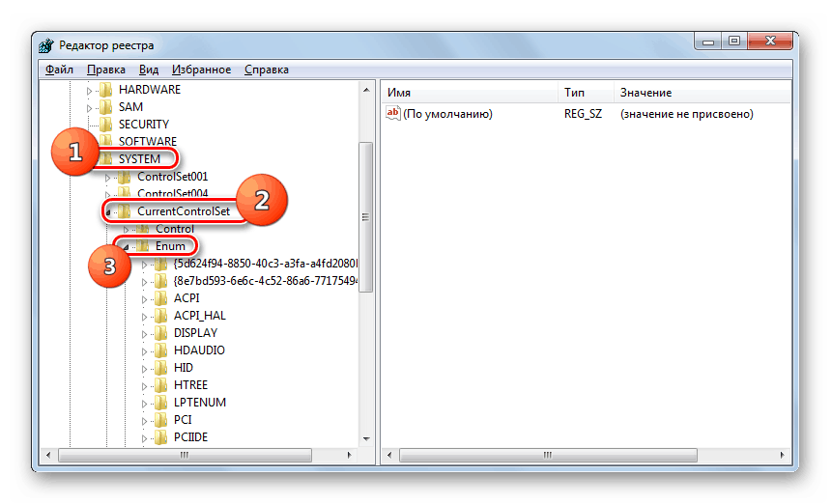Click the PCI folder icon

[161, 420]
